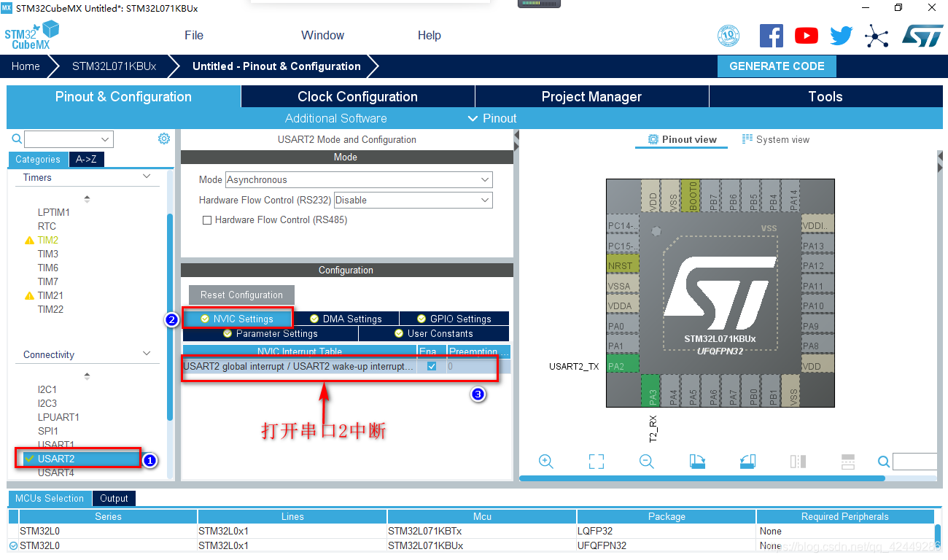The width and height of the screenshot is (948, 560).
Task: Open the peripheral search combo box dropdown
Action: click(x=106, y=139)
